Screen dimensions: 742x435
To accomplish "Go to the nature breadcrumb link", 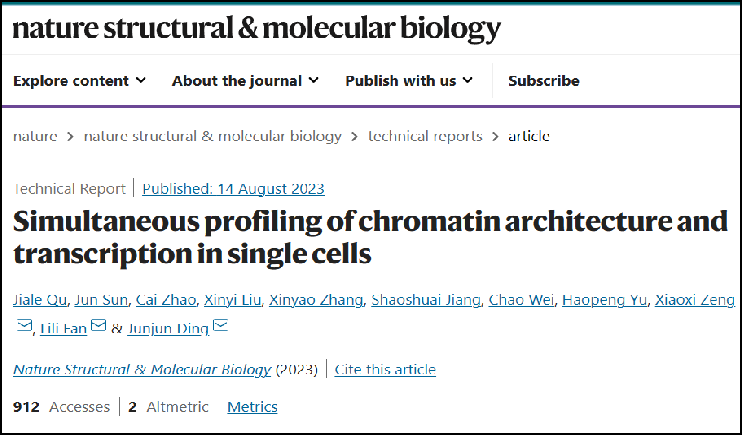I will tap(35, 136).
